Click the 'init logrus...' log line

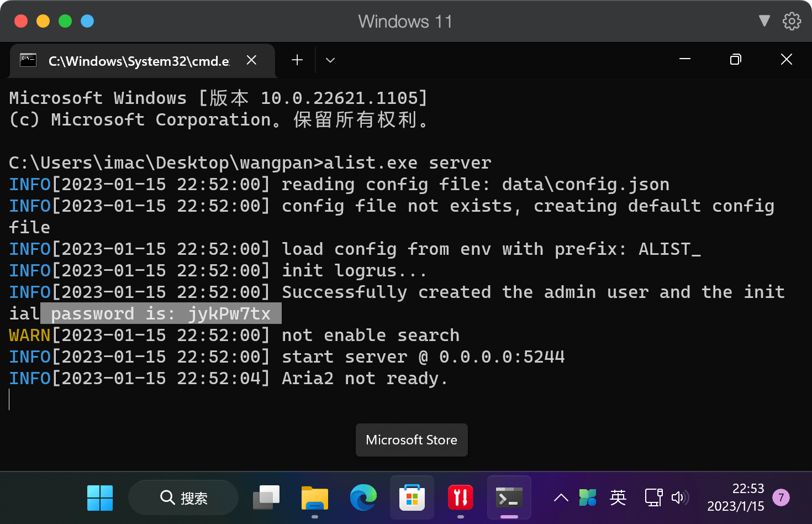tap(218, 270)
